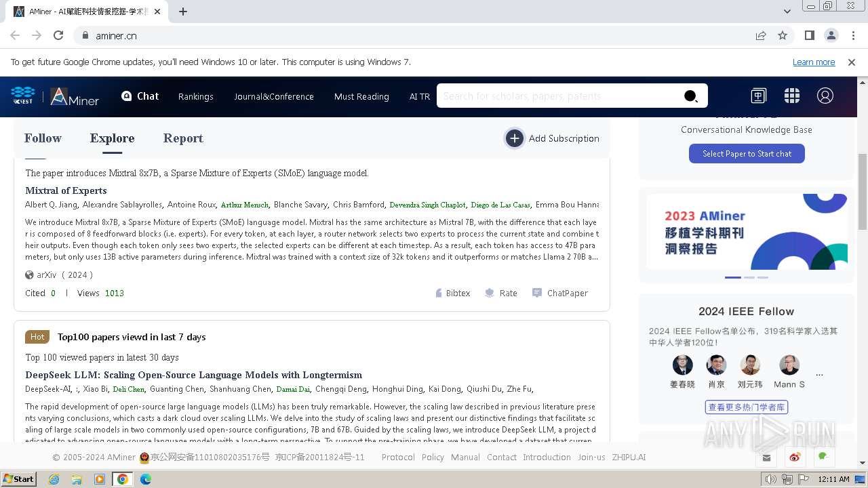Click Learn more about Chrome updates
The width and height of the screenshot is (868, 488).
click(814, 62)
